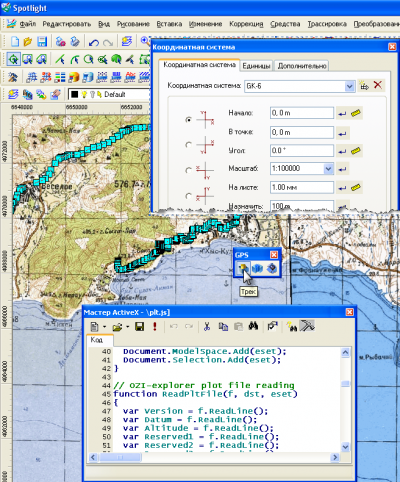Save script in ActiveX wizard toolbar
Screen dimensions: 400x482
tap(140, 326)
